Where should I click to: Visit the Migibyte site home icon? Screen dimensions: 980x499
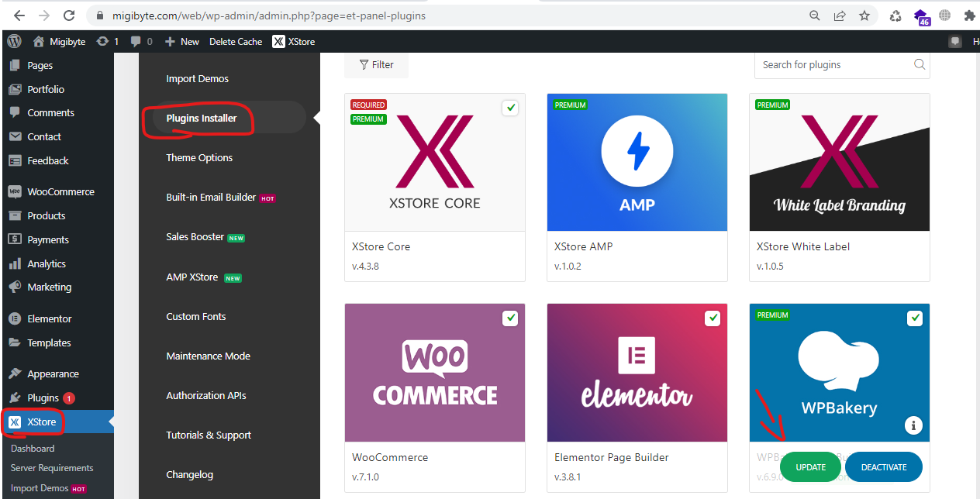point(38,41)
